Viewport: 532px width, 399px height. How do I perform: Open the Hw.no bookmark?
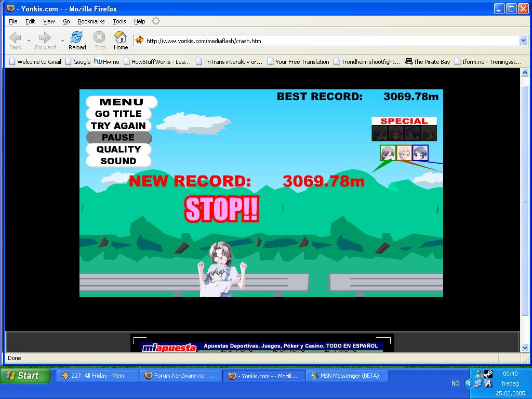click(107, 62)
